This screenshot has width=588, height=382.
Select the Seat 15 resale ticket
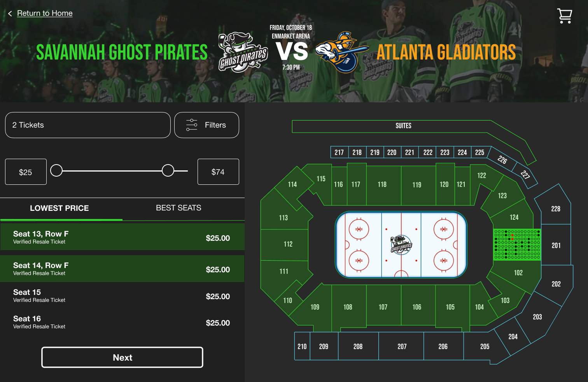pyautogui.click(x=122, y=296)
